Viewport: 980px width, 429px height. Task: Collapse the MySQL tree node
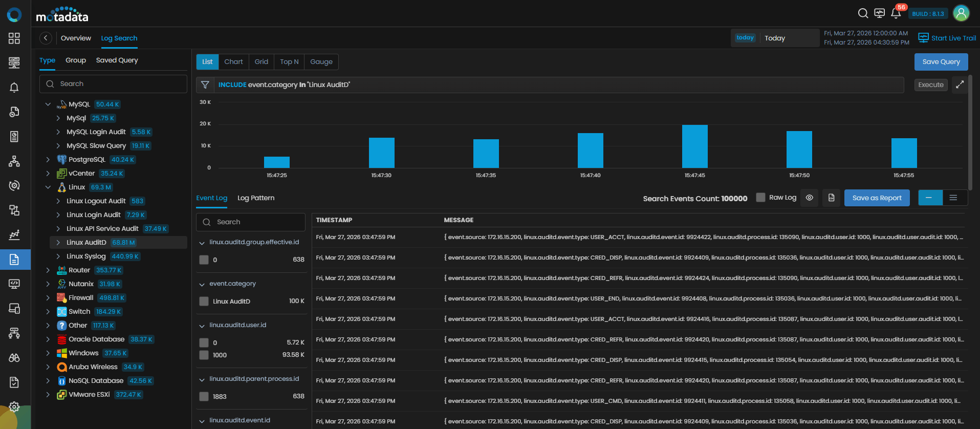(48, 104)
